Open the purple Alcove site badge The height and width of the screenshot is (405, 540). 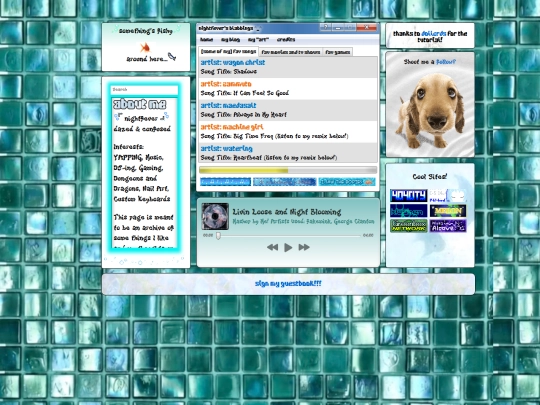448,226
